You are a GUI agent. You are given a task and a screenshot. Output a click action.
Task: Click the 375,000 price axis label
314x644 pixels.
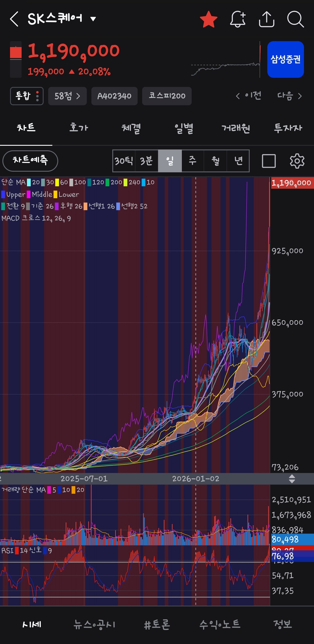[x=287, y=395]
